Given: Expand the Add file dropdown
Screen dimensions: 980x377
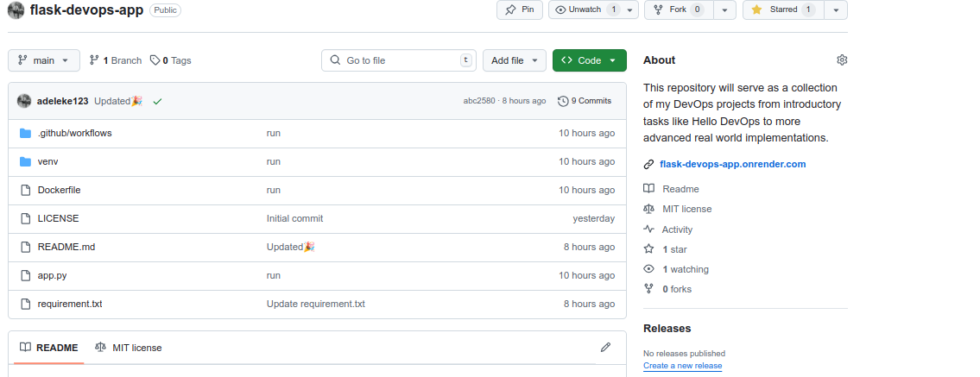Looking at the screenshot, I should tap(515, 60).
